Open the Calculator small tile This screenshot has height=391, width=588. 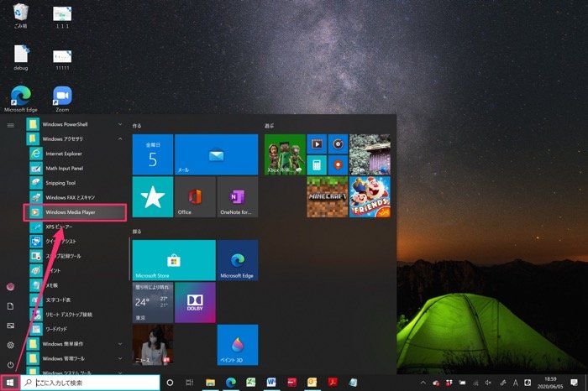pos(317,165)
